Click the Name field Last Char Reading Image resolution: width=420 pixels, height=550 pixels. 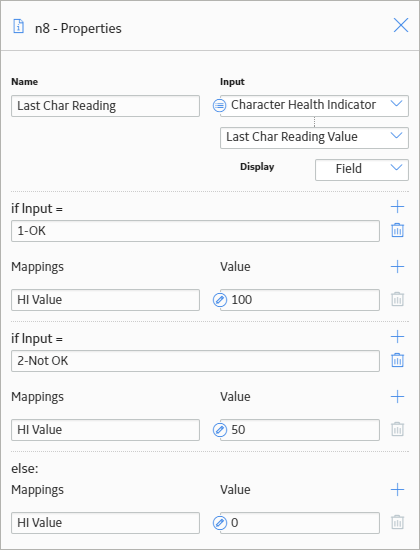pos(105,106)
